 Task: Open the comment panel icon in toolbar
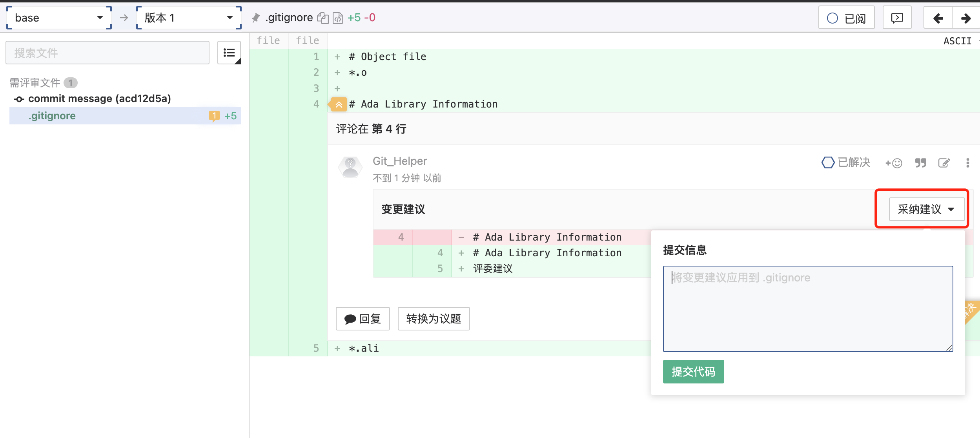point(897,18)
